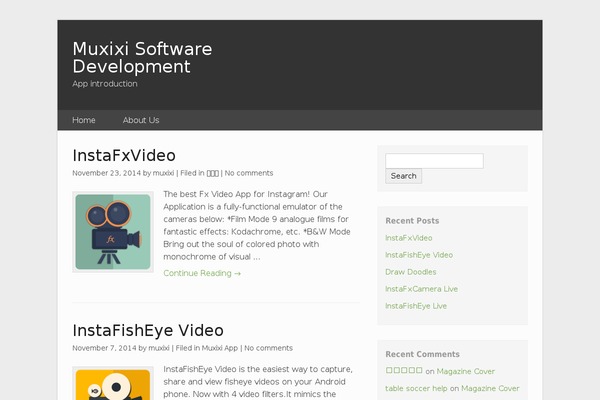This screenshot has height=400, width=600.
Task: Open the category link after 'Filed in' on InstaFxVideo
Action: (213, 173)
